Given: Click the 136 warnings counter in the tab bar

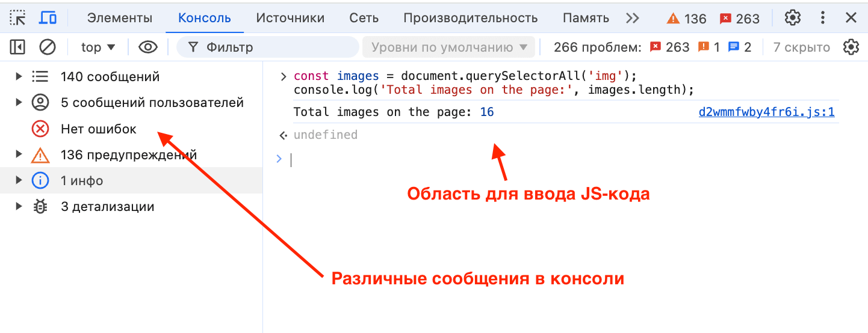Looking at the screenshot, I should (686, 19).
